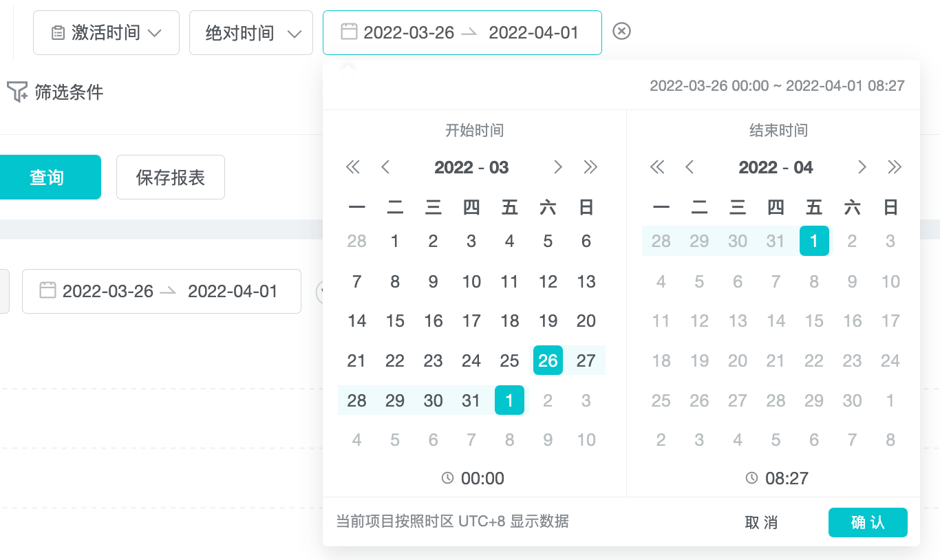Go to previous month in start calendar

tap(385, 167)
